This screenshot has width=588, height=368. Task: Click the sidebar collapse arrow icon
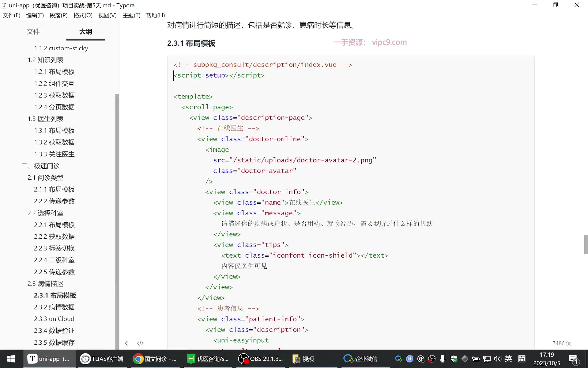(126, 343)
